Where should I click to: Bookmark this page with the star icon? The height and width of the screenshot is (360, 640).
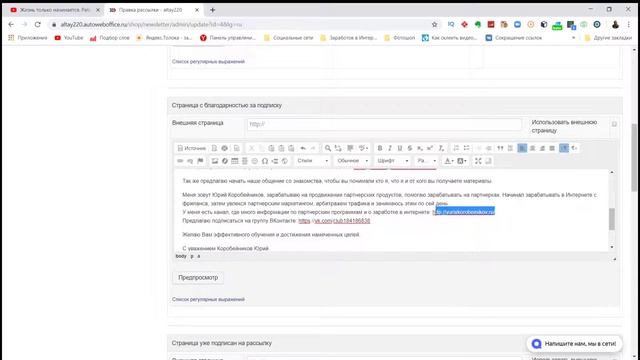click(x=434, y=24)
